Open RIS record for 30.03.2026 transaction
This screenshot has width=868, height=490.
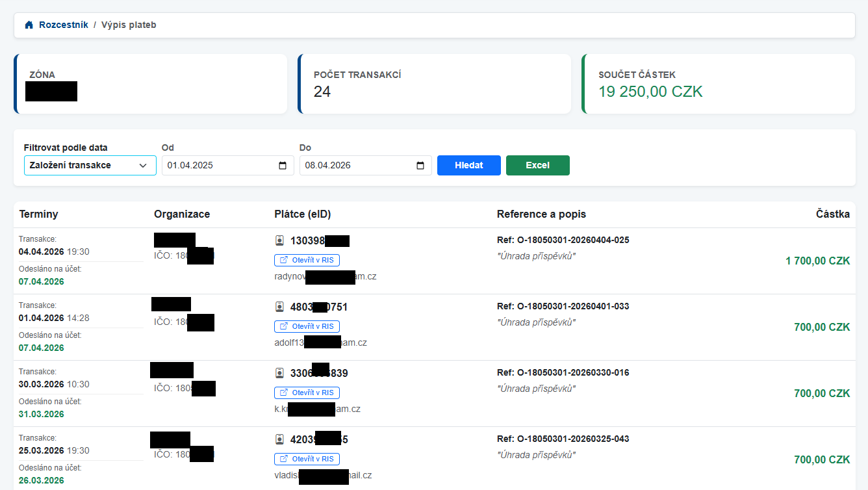(x=307, y=393)
